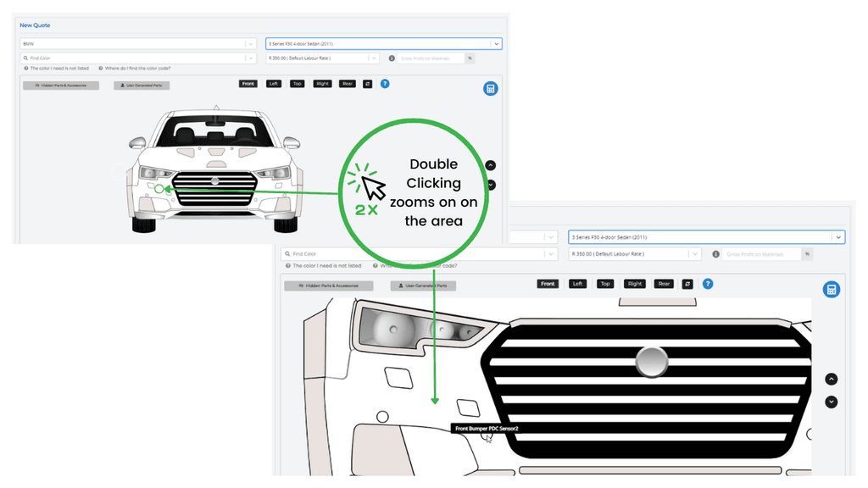
Task: Click the Gross Profit on Materials field in the full-car view
Action: click(x=431, y=58)
